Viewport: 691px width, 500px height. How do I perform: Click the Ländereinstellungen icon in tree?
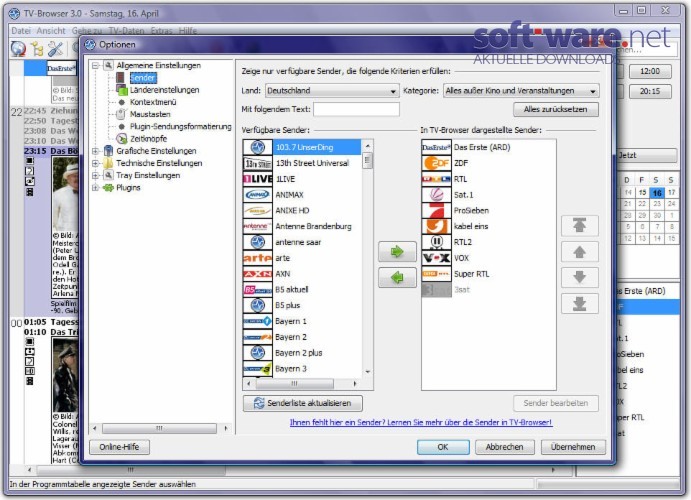click(x=122, y=90)
